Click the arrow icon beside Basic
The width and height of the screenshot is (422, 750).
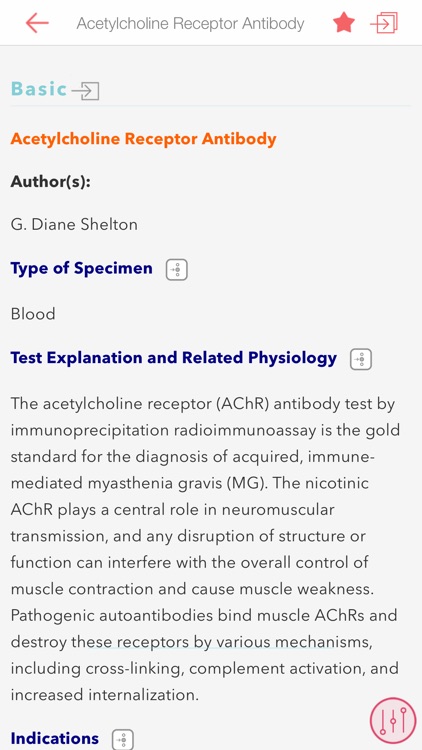pyautogui.click(x=86, y=90)
